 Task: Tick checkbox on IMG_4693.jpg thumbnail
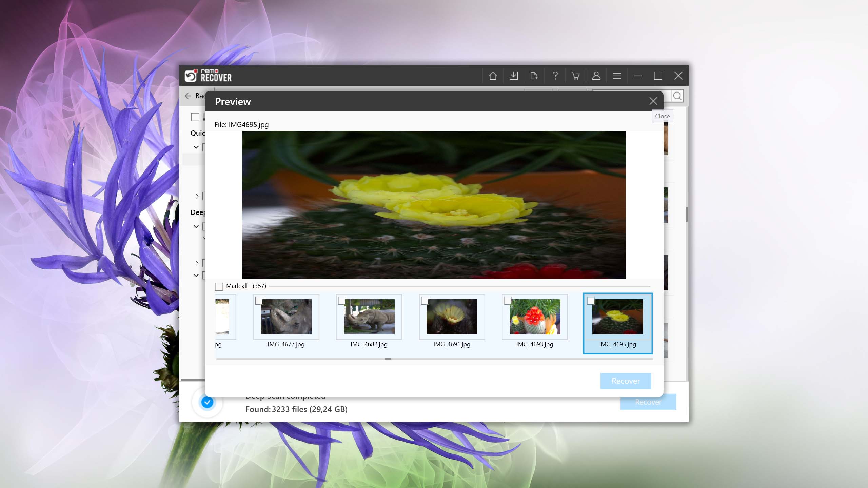508,301
